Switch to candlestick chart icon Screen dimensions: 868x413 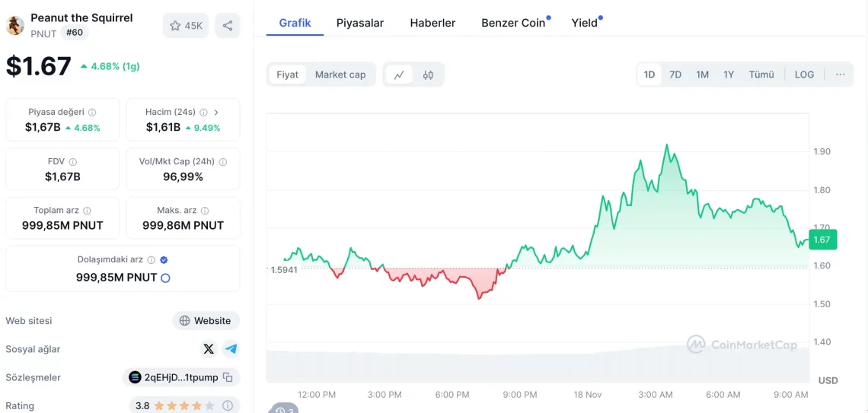(428, 75)
